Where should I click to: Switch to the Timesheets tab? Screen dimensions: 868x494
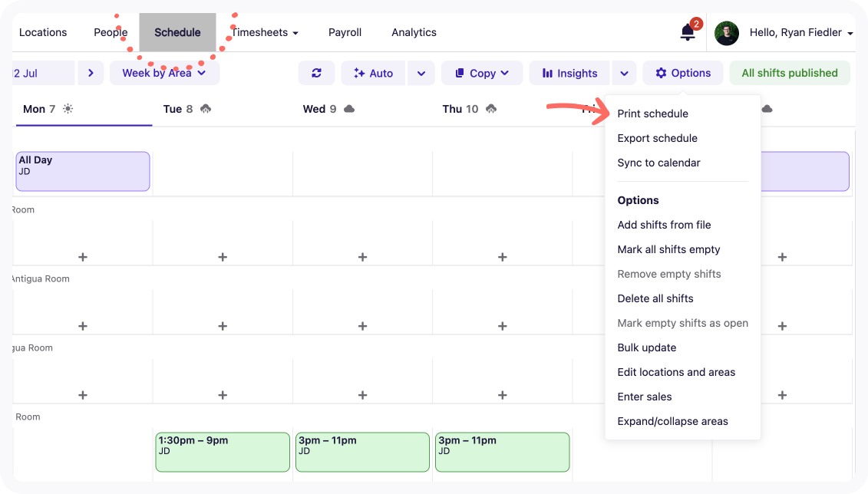pos(265,32)
